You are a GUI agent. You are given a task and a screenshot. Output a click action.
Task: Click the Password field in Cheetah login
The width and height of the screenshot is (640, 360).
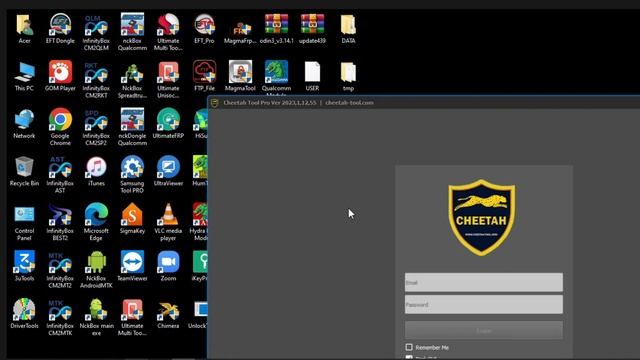(x=484, y=304)
